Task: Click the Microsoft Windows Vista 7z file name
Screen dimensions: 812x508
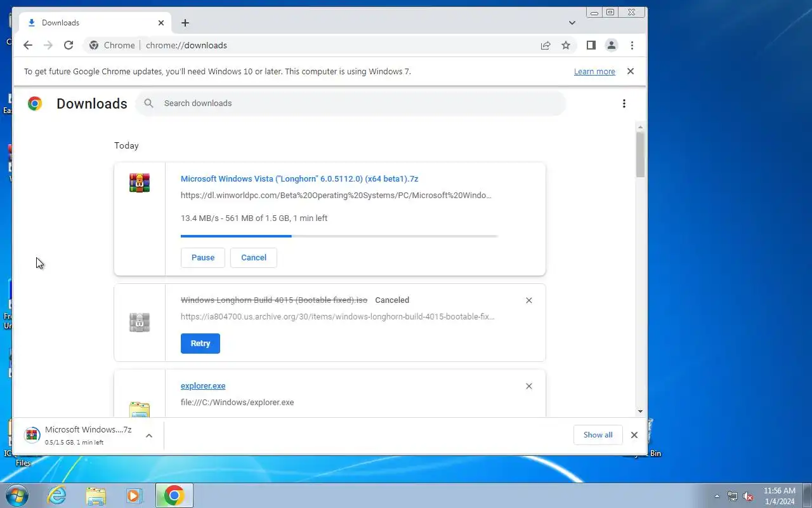Action: pos(299,179)
